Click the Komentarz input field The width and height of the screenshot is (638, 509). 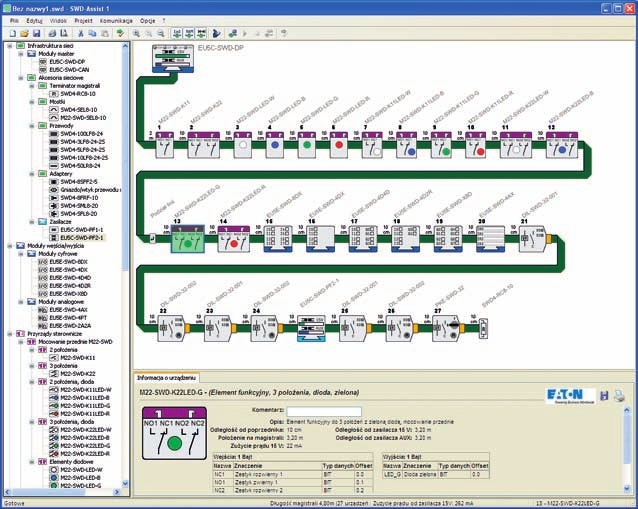point(324,411)
